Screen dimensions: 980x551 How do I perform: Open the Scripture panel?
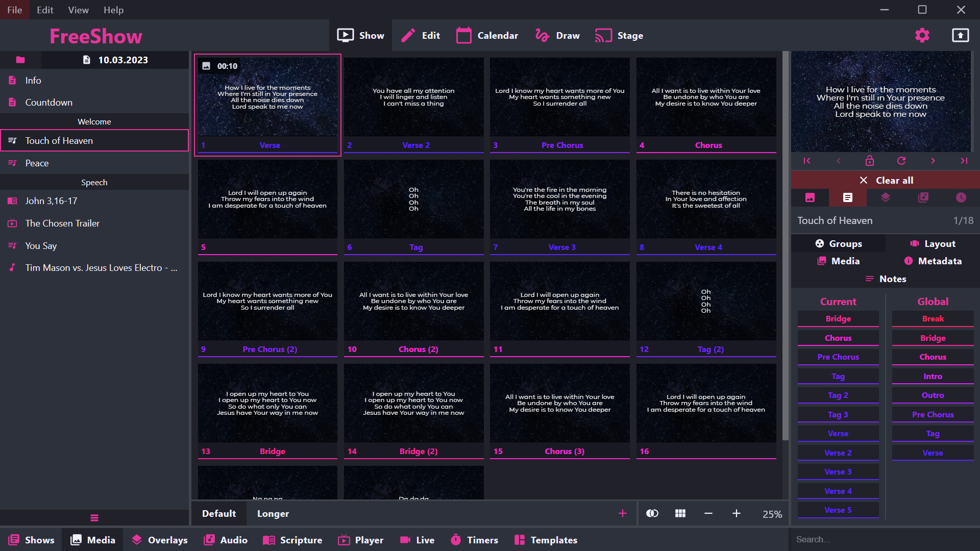(x=292, y=540)
